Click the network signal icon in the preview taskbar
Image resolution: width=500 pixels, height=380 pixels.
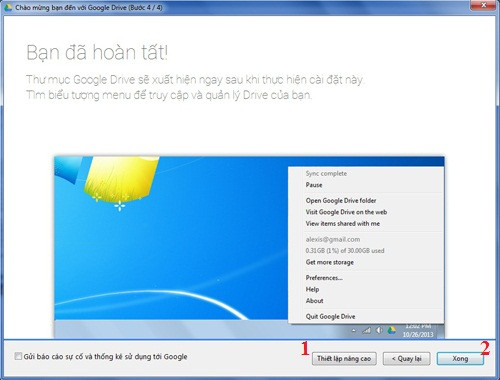point(367,331)
